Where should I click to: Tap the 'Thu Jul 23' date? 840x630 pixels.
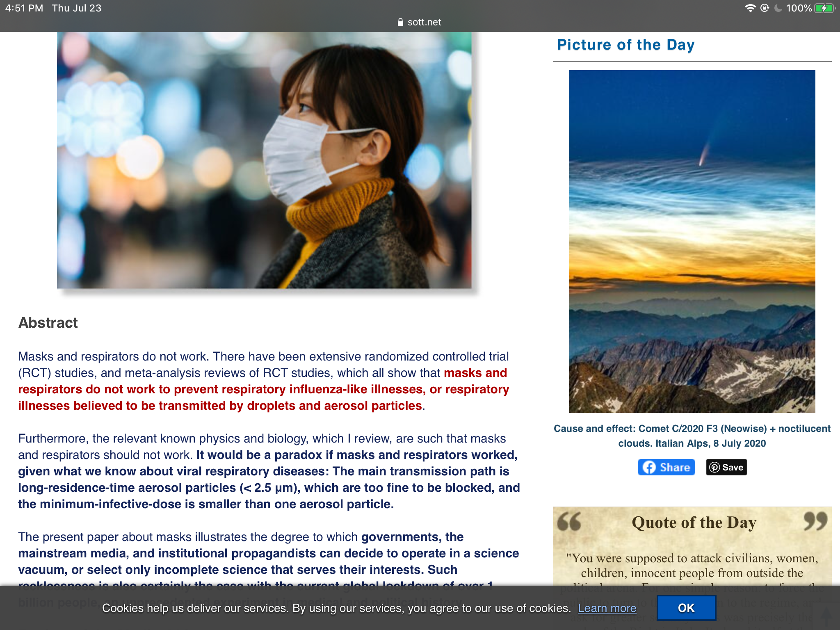click(77, 8)
